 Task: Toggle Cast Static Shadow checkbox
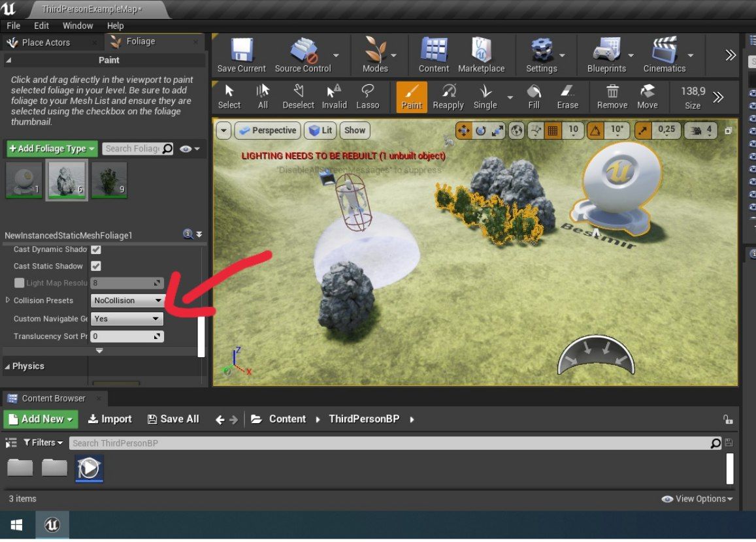[x=96, y=266]
